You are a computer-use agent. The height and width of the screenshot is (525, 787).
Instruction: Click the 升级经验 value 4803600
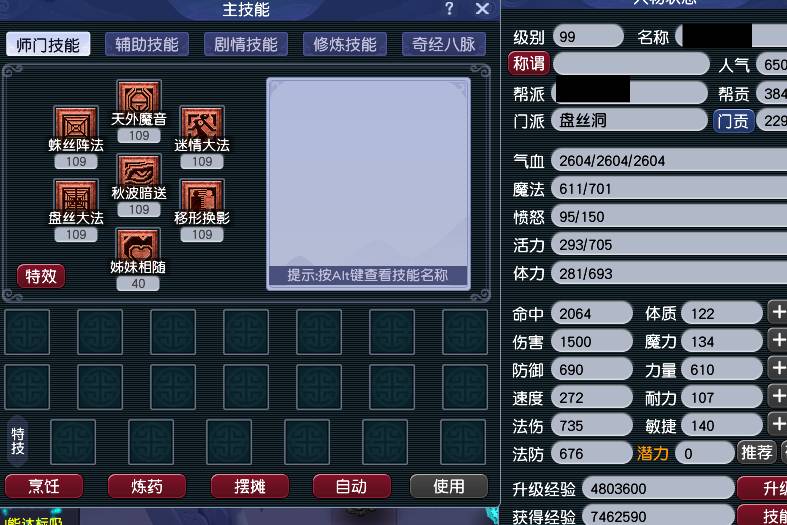point(659,488)
